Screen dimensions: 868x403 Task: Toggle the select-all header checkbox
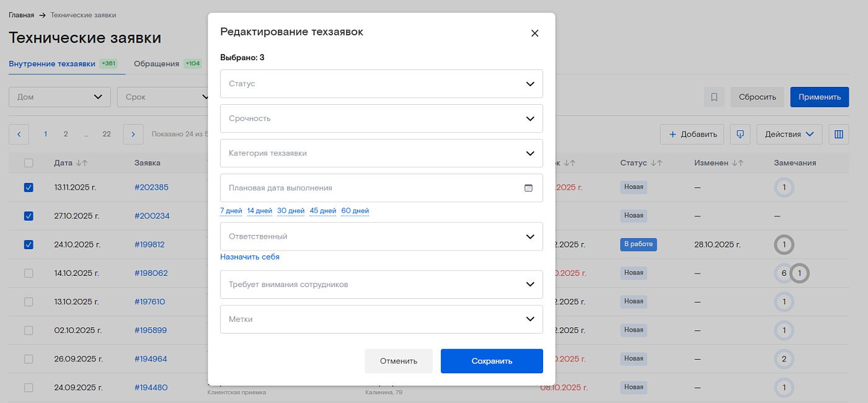tap(29, 163)
